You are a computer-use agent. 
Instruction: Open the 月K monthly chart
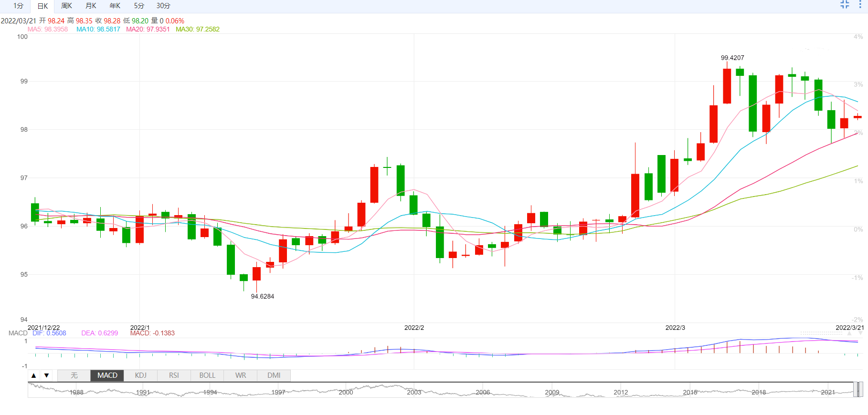click(x=91, y=6)
